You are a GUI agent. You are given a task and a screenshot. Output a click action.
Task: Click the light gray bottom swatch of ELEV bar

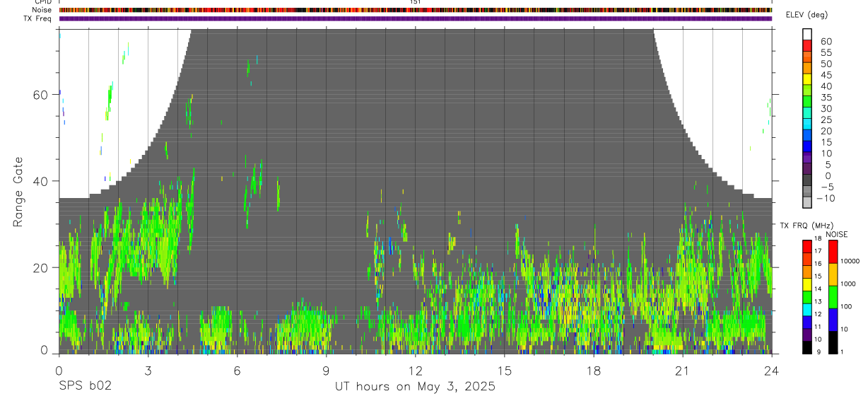click(807, 202)
